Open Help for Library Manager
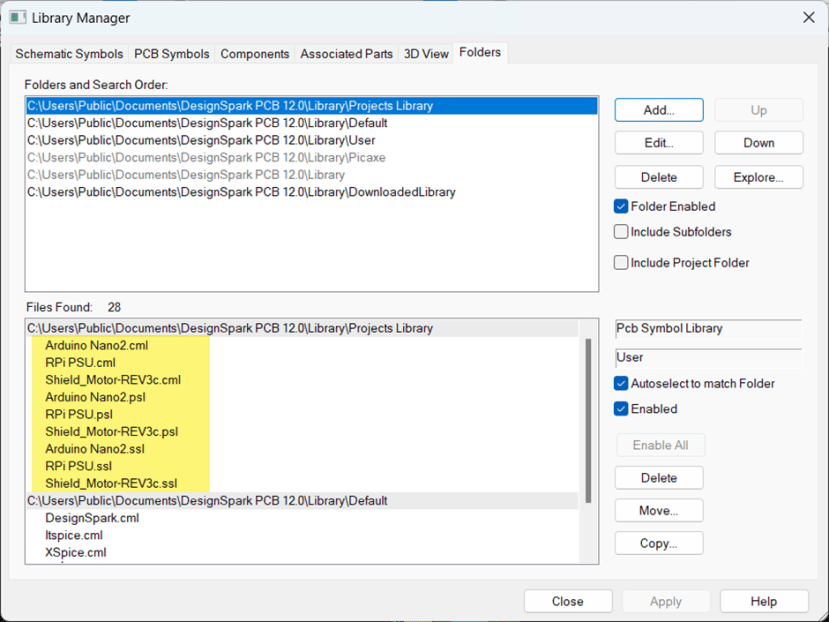This screenshot has height=622, width=829. click(764, 601)
